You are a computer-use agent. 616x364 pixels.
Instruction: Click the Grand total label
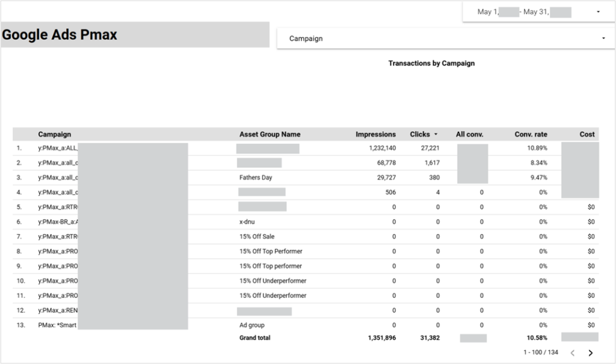click(x=255, y=338)
